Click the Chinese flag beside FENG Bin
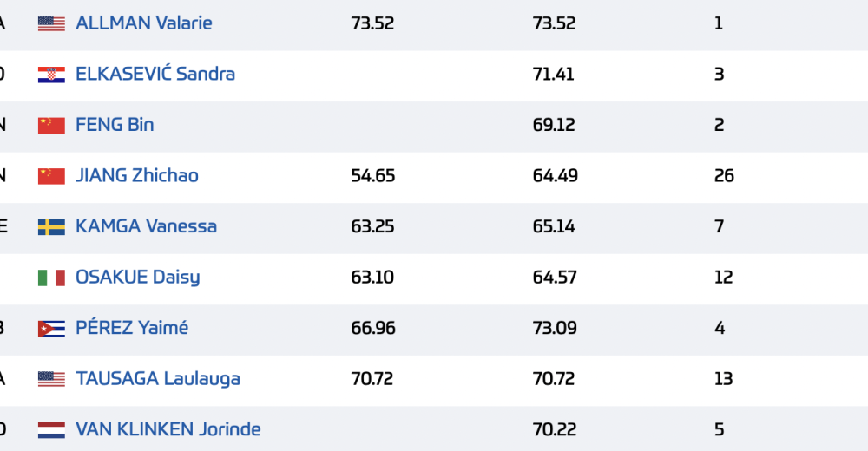This screenshot has width=868, height=451. [x=51, y=125]
